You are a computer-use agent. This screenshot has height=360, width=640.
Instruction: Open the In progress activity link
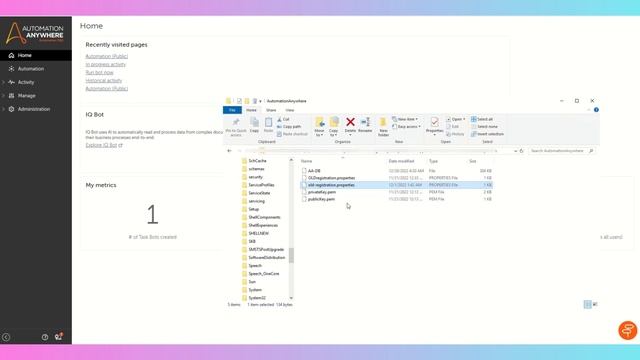(106, 64)
